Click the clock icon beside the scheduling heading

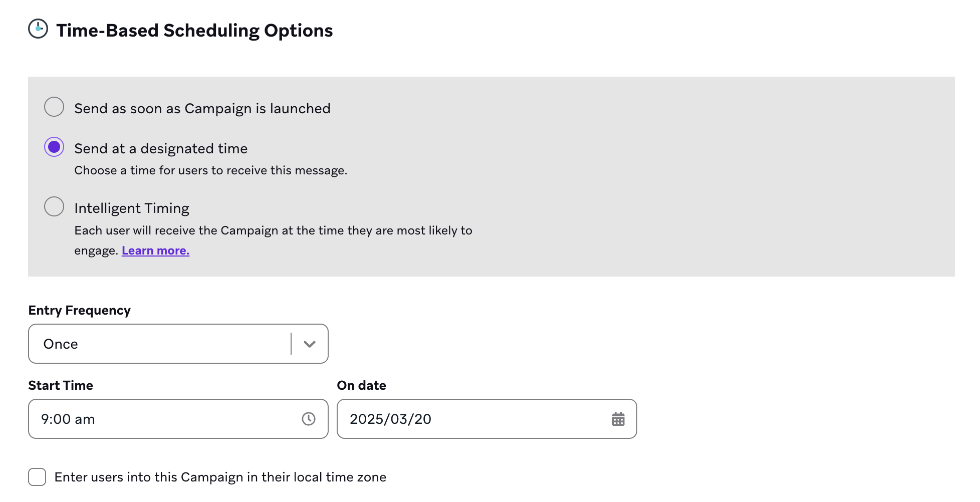click(38, 29)
